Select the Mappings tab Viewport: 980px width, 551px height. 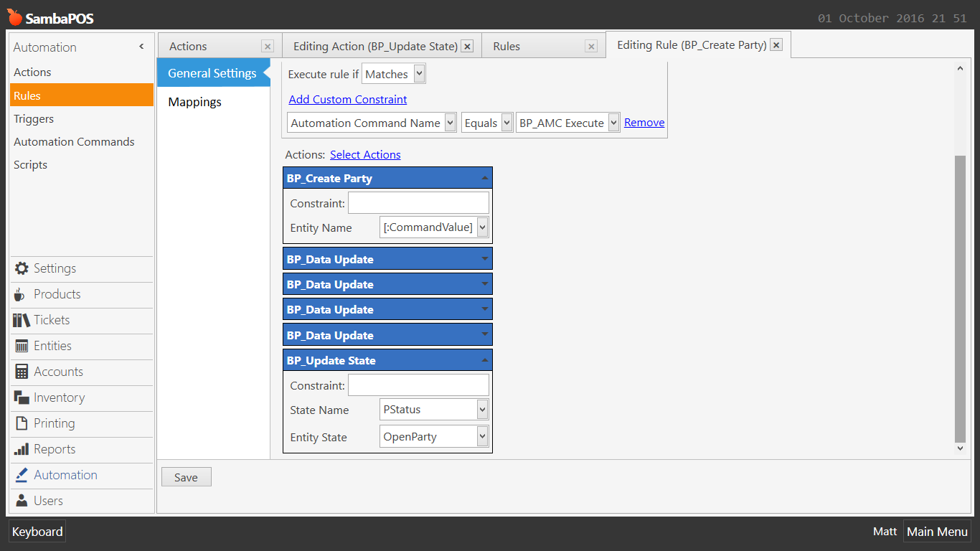[x=195, y=102]
